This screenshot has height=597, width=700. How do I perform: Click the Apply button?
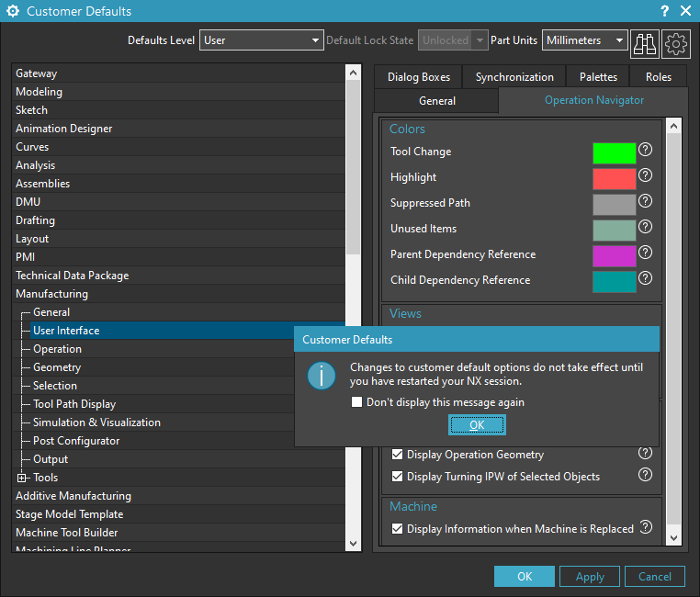coord(590,577)
